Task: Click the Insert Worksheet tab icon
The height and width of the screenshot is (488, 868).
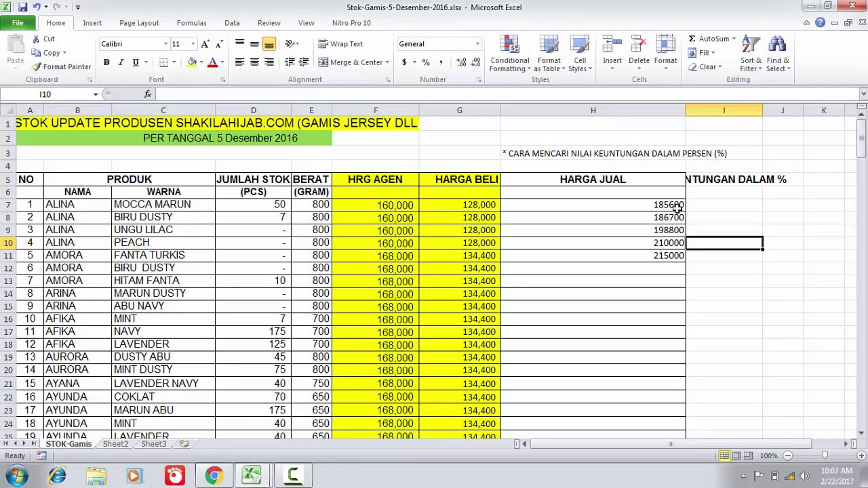Action: click(184, 444)
